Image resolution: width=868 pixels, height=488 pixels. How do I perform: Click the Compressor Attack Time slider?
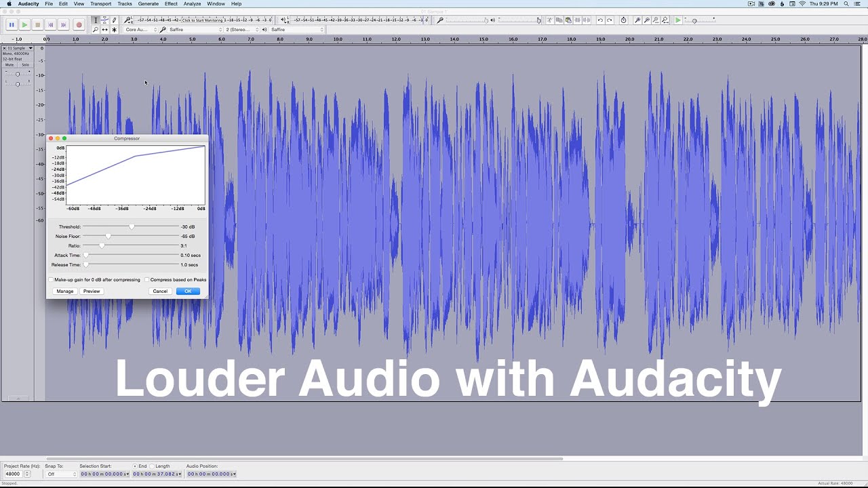pyautogui.click(x=130, y=256)
